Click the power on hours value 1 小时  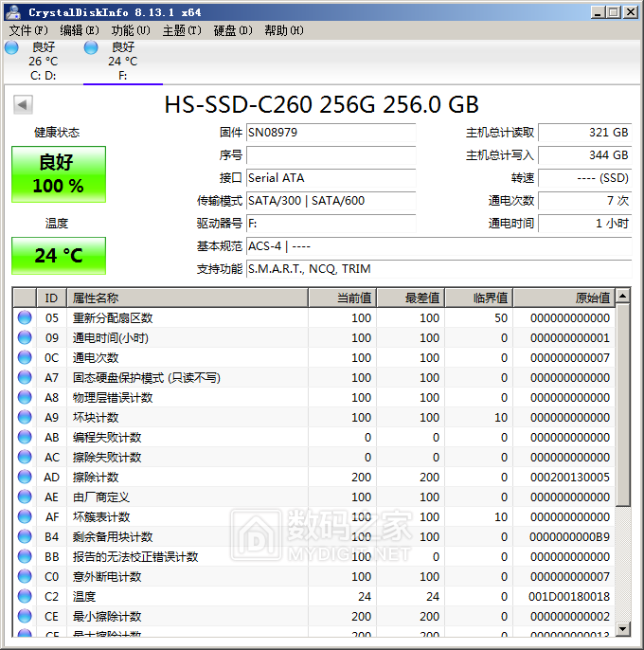coord(584,224)
